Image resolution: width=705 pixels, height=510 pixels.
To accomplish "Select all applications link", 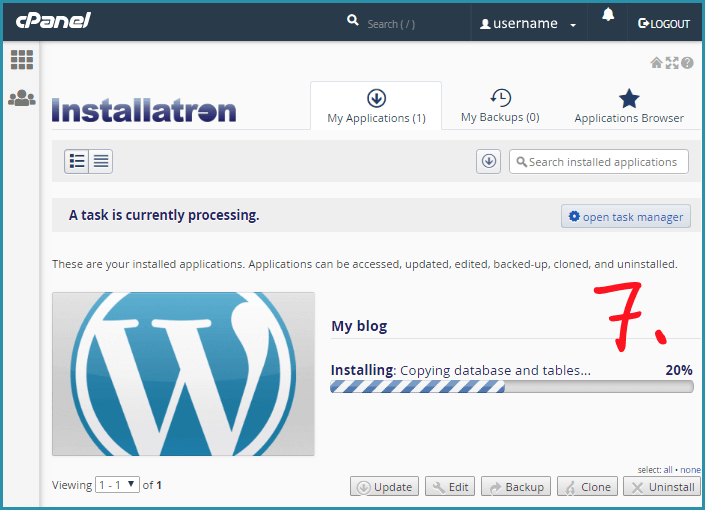I will click(667, 470).
